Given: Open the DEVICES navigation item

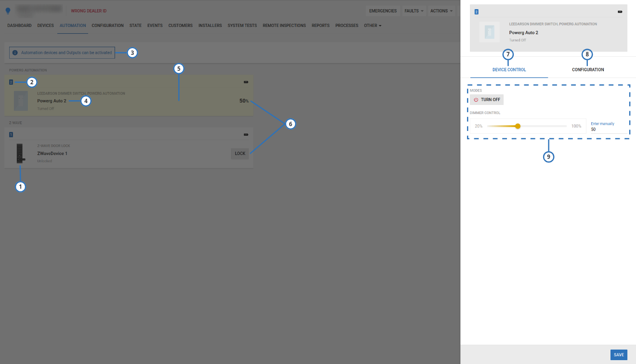Looking at the screenshot, I should 45,26.
